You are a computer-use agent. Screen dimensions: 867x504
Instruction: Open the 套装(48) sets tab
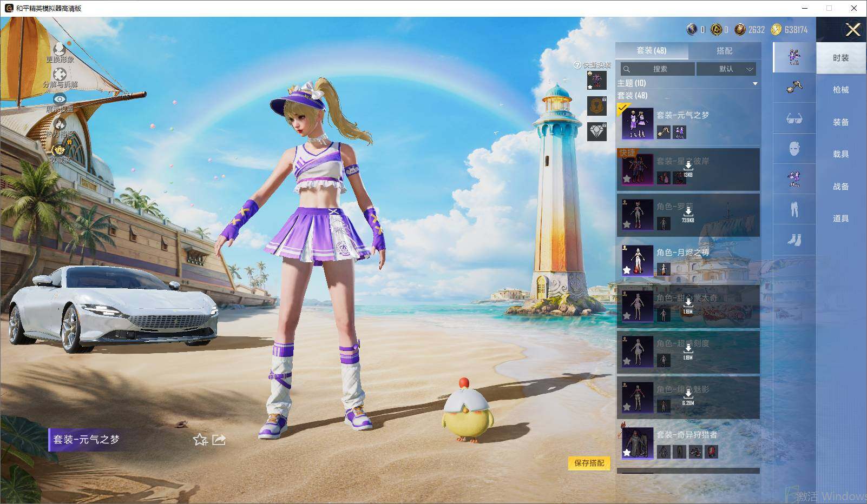[652, 50]
